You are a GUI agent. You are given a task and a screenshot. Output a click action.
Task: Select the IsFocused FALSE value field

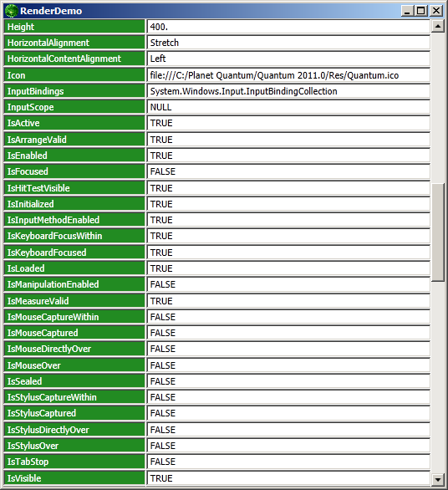pyautogui.click(x=288, y=171)
